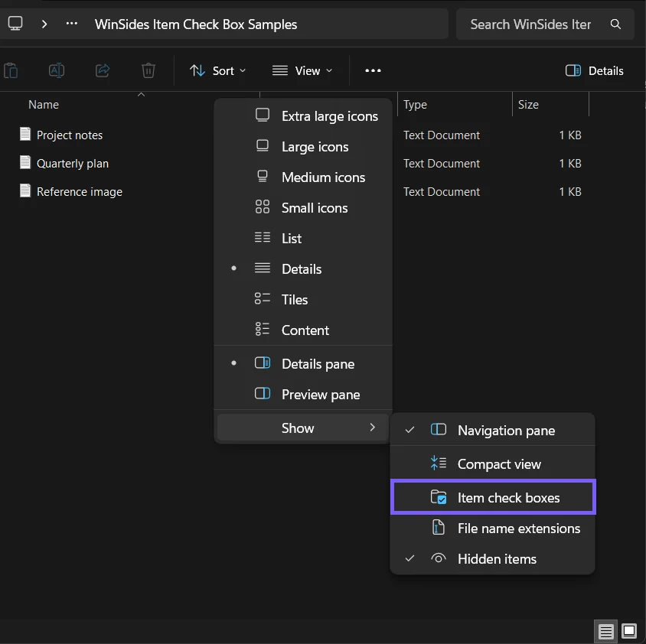Click the magnifier search icon
The height and width of the screenshot is (644, 646).
(x=615, y=24)
